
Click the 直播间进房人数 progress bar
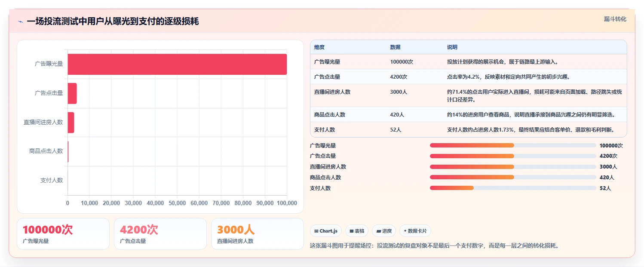coord(513,167)
